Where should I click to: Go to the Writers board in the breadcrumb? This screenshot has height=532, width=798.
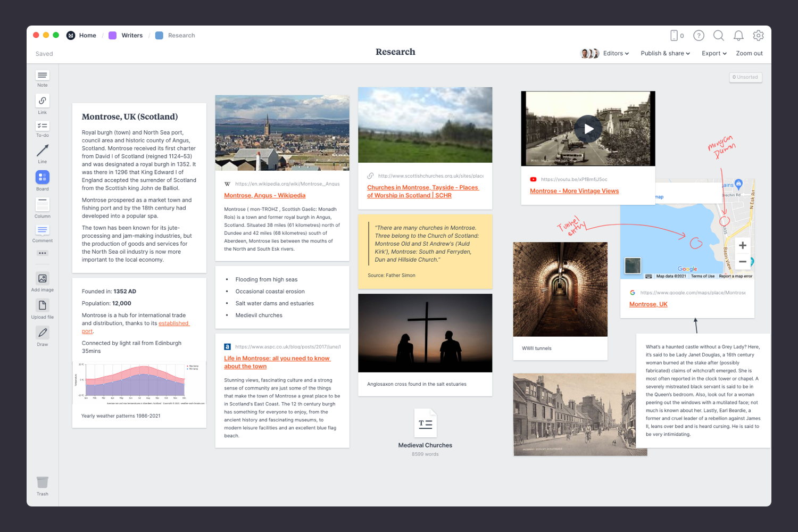(133, 35)
